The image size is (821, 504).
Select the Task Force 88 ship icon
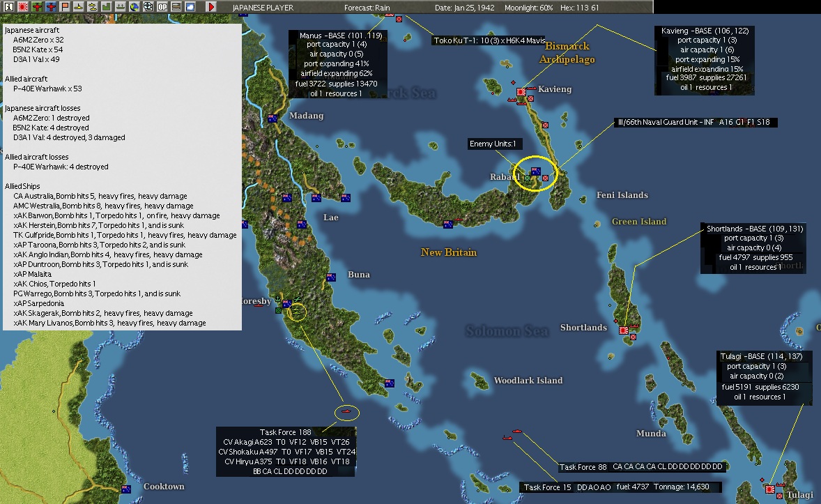tap(517, 432)
